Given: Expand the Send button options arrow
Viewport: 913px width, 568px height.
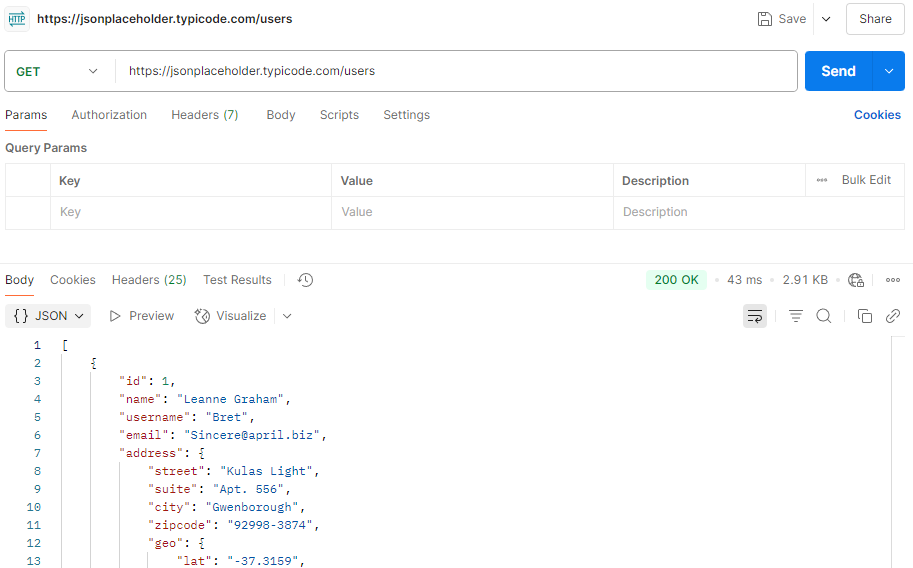Looking at the screenshot, I should coord(889,71).
